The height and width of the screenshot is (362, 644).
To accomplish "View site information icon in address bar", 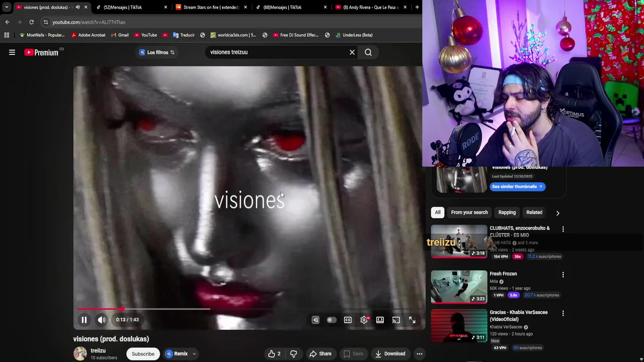I will [x=45, y=22].
